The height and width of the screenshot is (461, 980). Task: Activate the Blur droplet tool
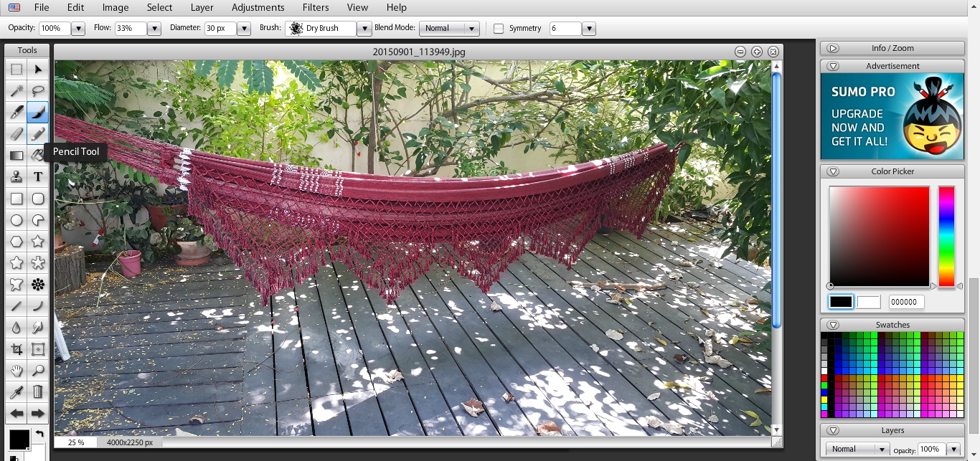click(x=17, y=328)
